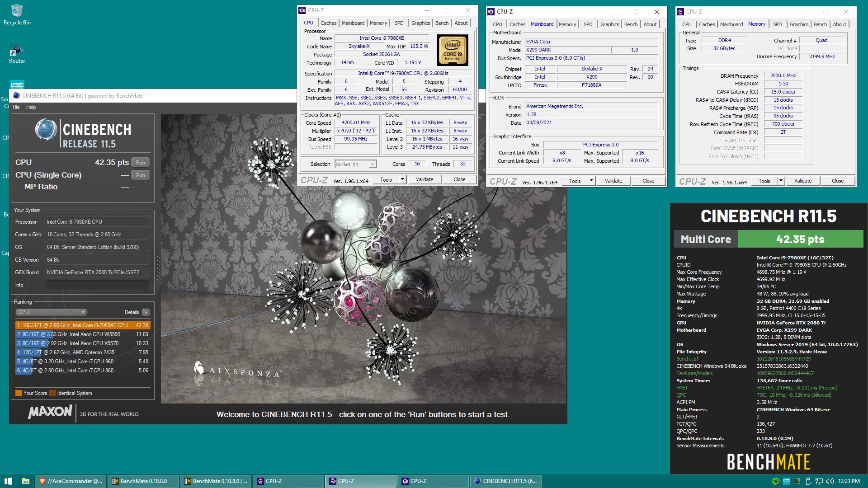
Task: Open About tab in CPU-Z Mainboard window
Action: [650, 24]
